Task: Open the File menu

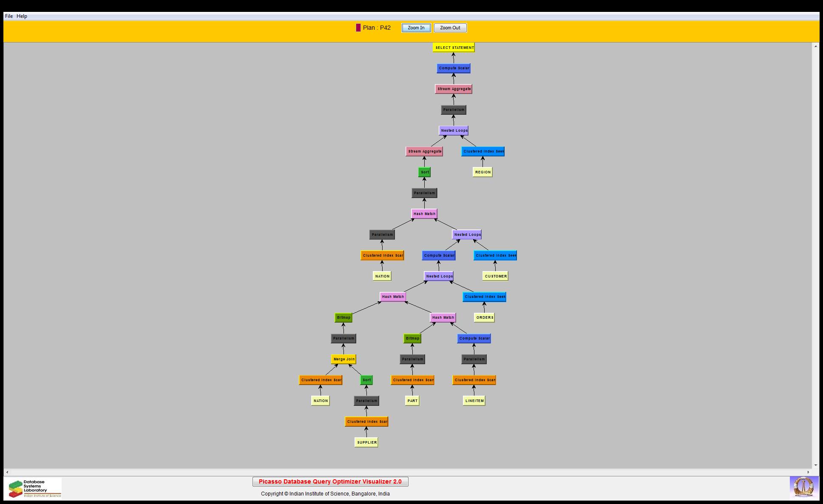Action: [x=9, y=16]
